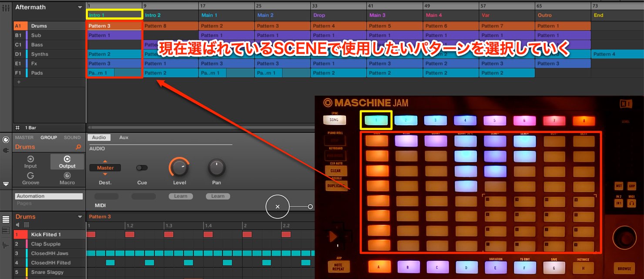Select the Pages section
Viewport: 644px width, 279px height.
(x=24, y=203)
